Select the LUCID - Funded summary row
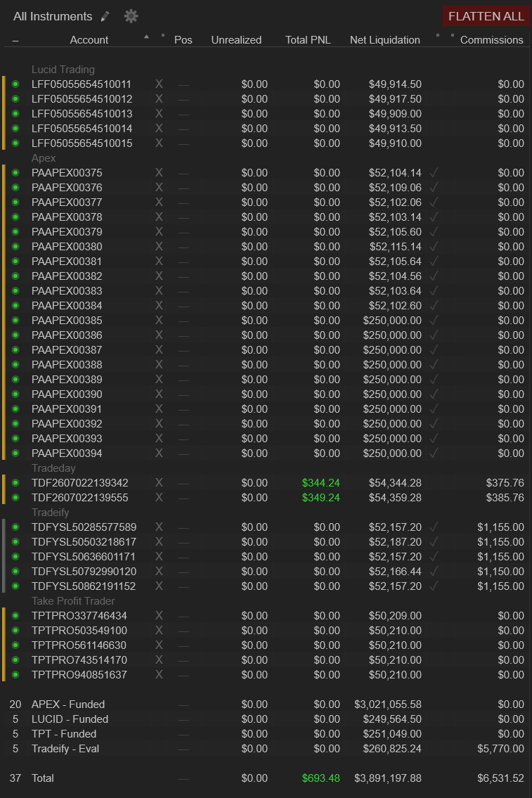Image resolution: width=532 pixels, height=798 pixels. pos(266,719)
